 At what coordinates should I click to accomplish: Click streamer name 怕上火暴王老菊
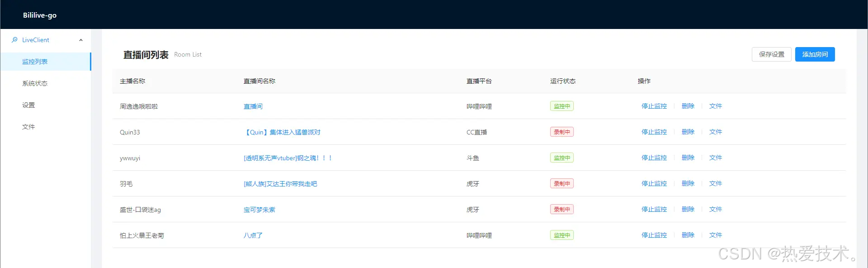click(x=142, y=235)
